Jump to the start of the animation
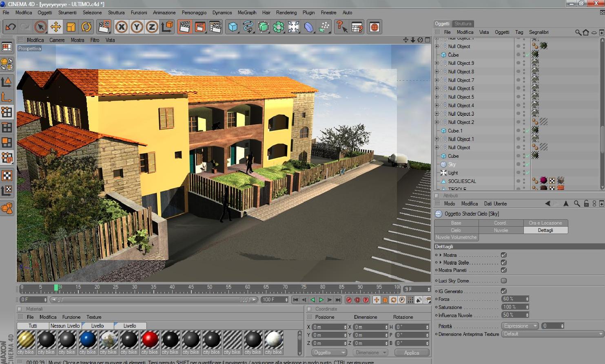 coord(295,300)
